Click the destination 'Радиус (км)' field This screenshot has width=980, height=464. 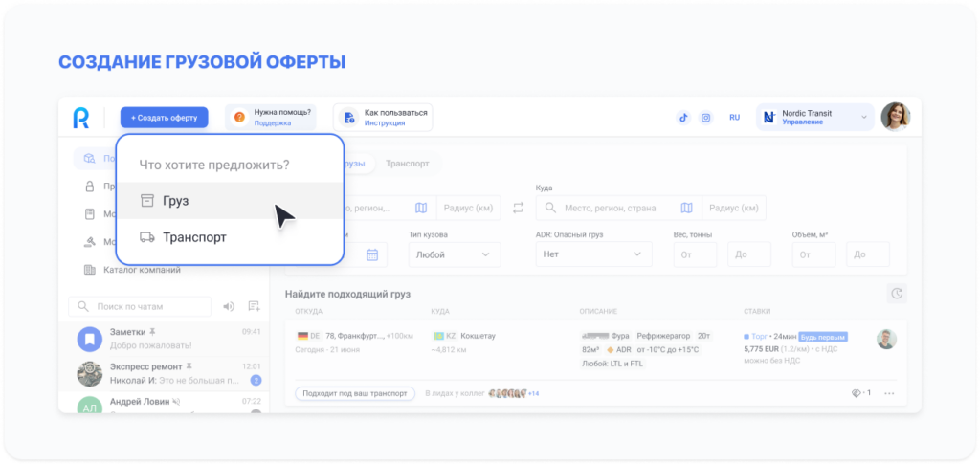[x=734, y=208]
